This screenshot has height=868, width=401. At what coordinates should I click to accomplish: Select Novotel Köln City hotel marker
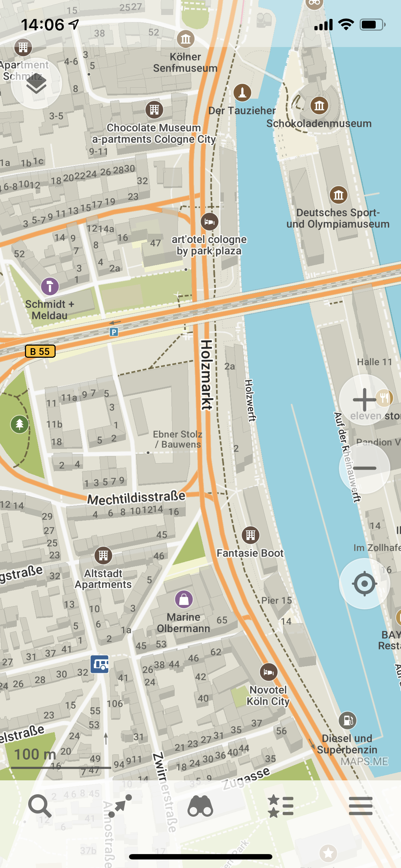(269, 672)
